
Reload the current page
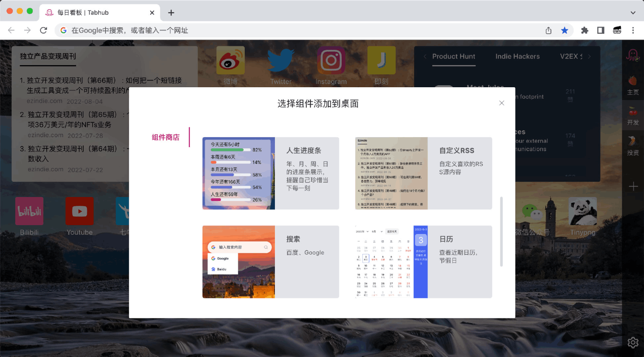[43, 30]
